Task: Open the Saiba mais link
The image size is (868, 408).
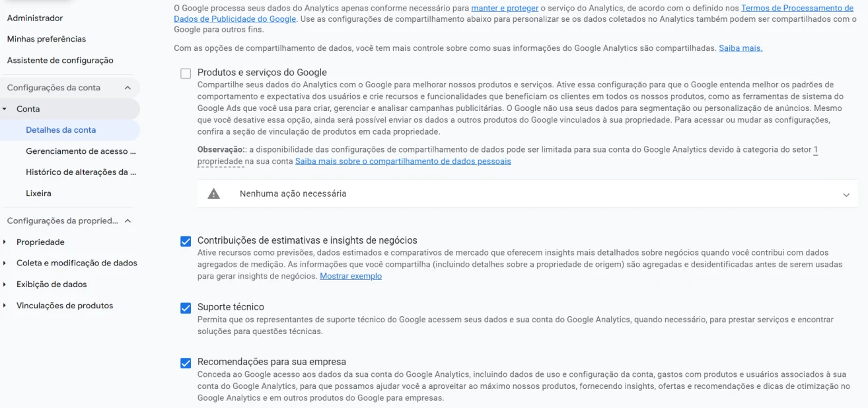Action: (741, 48)
